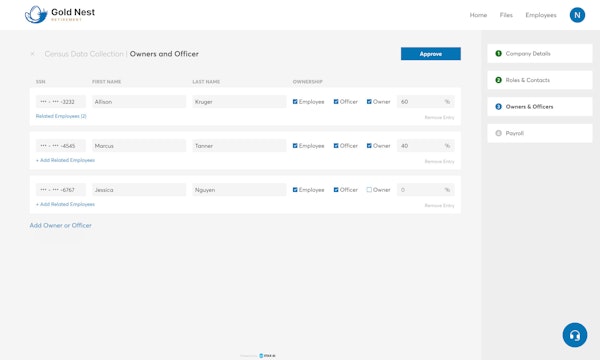Edit ownership percent field showing 60
The height and width of the screenshot is (360, 600).
click(426, 102)
